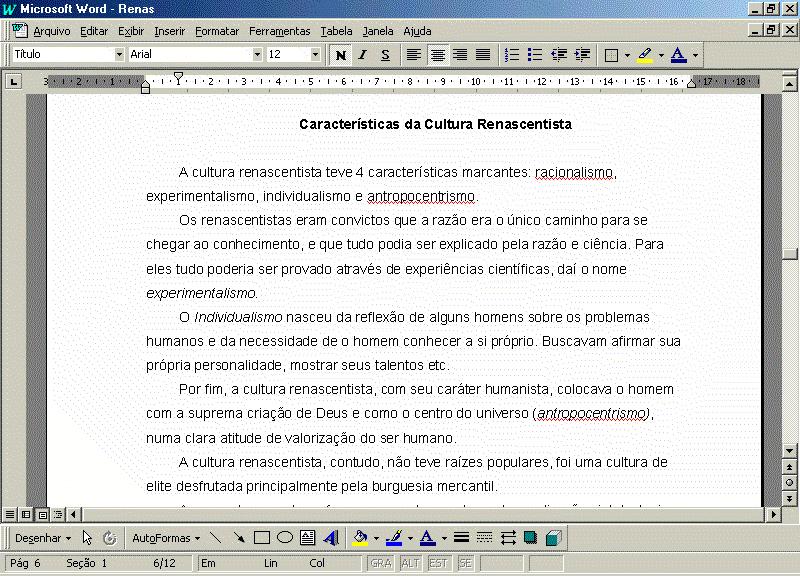This screenshot has height=576, width=800.
Task: Click the tab stop type selector on ruler
Action: [13, 81]
